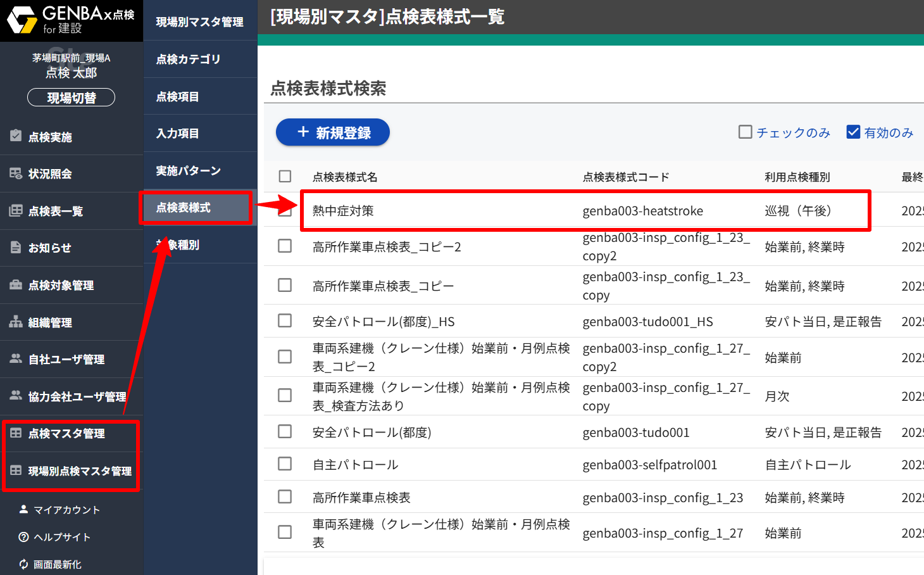This screenshot has height=575, width=924.
Task: Enable the チェックのみ checkbox
Action: tap(746, 132)
